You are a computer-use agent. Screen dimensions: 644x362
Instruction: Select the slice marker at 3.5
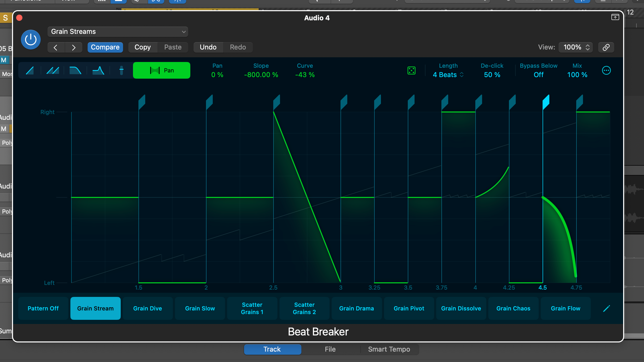click(411, 102)
